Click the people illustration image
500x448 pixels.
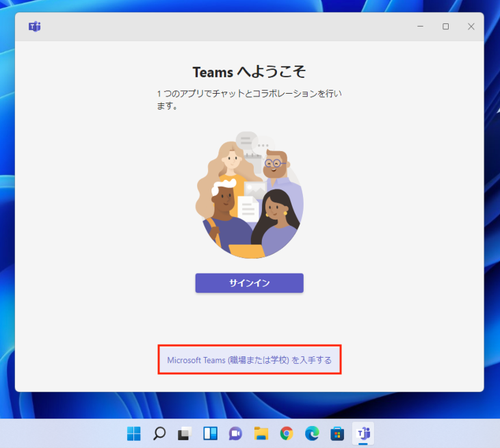(250, 194)
